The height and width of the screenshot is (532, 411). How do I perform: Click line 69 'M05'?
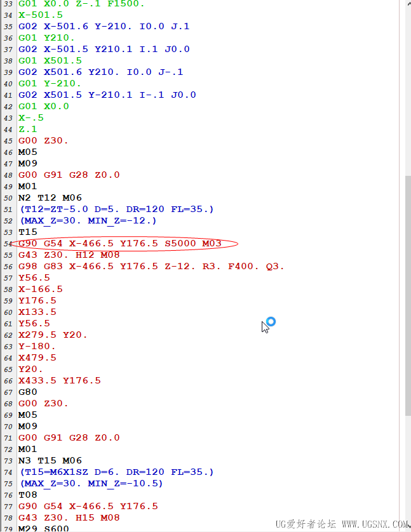click(x=27, y=415)
